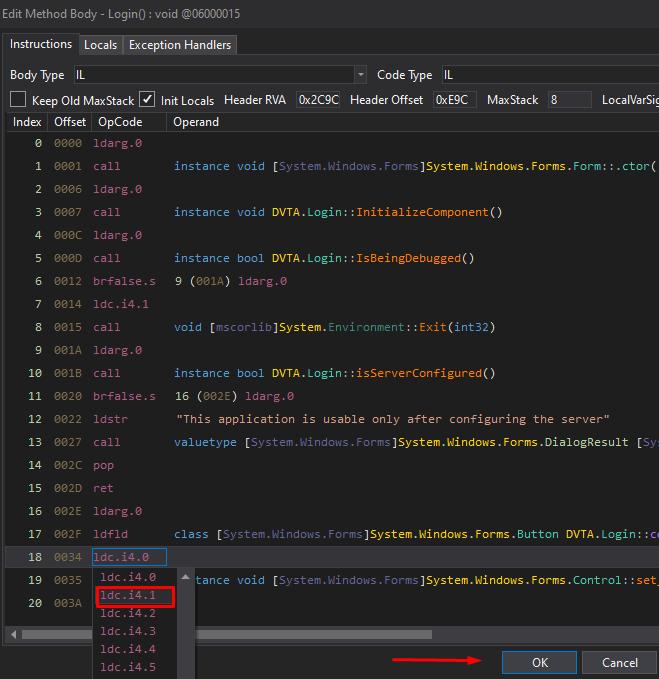659x679 pixels.
Task: Enable the Keep Old MaxStack checkbox
Action: click(x=18, y=100)
